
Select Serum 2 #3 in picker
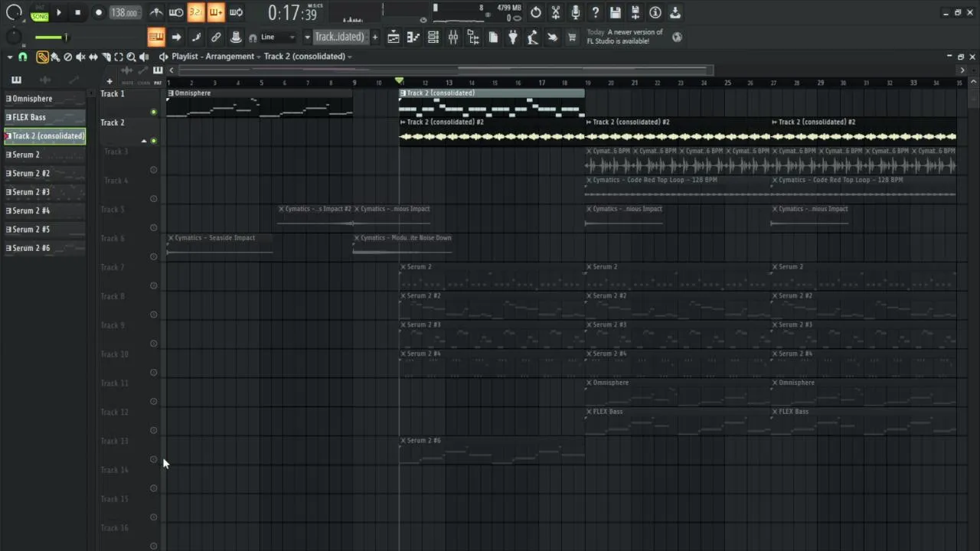[x=44, y=192]
